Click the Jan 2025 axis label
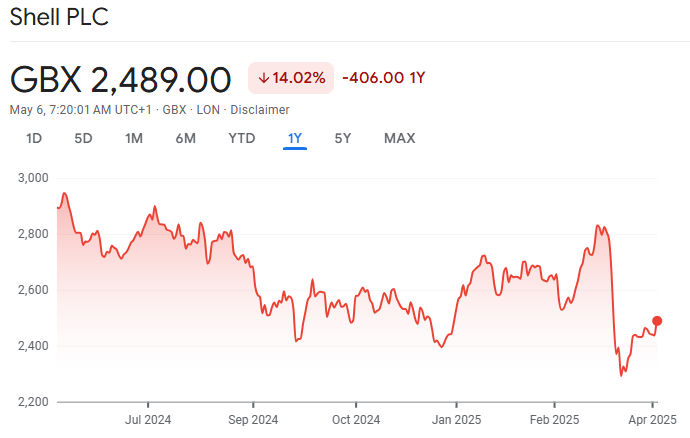Image resolution: width=690 pixels, height=438 pixels. tap(457, 419)
